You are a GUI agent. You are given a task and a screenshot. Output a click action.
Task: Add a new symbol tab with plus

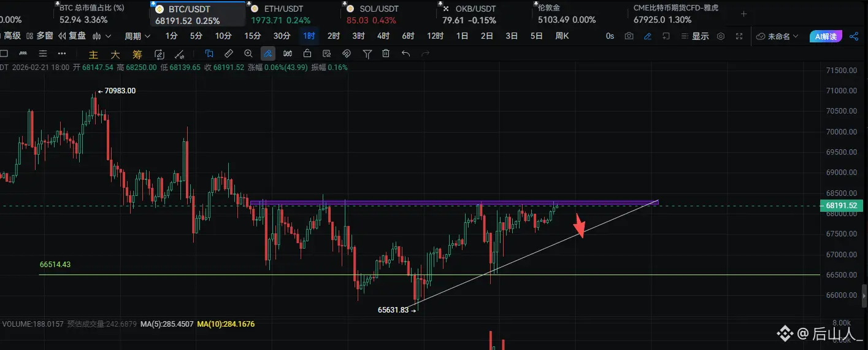(x=744, y=14)
